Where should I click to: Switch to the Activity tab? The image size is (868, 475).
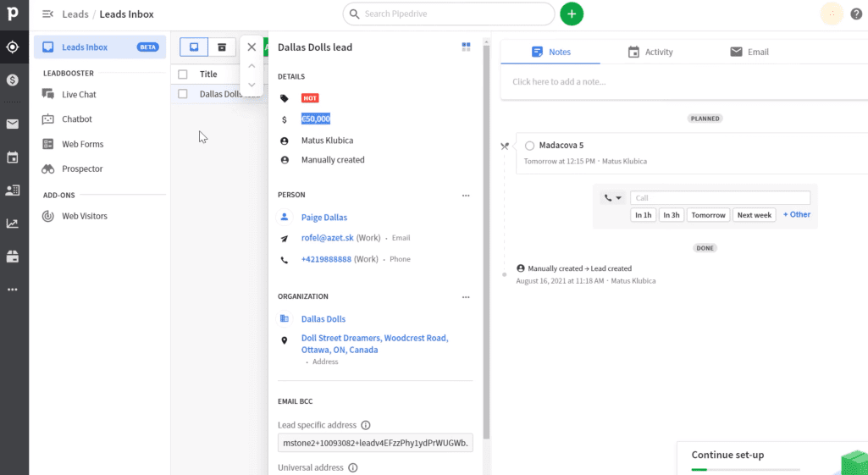650,52
